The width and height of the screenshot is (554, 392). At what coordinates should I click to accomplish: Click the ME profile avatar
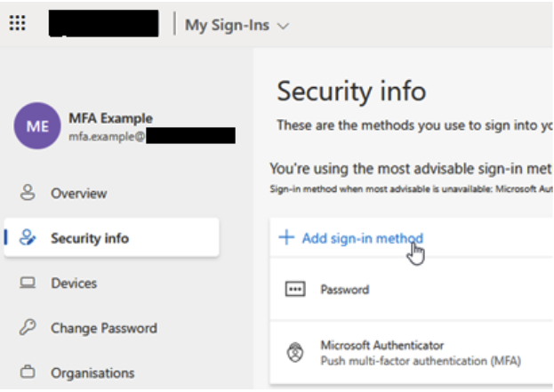point(37,126)
